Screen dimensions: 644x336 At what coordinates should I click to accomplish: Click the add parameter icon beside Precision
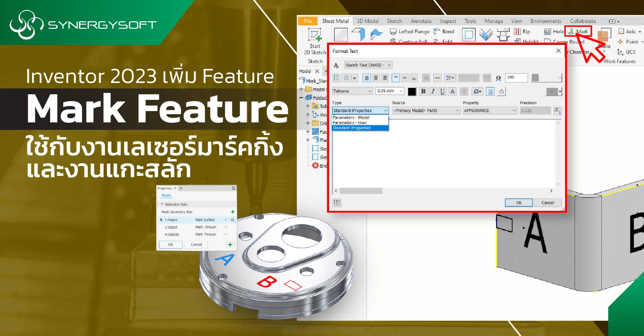coord(557,110)
